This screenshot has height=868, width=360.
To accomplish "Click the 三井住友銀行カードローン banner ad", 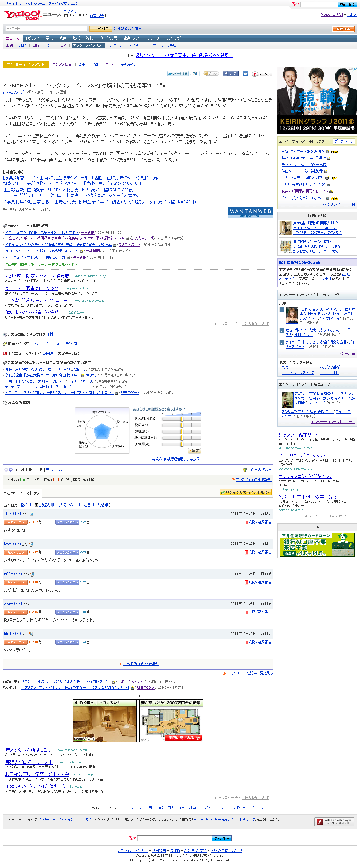I will point(317,544).
